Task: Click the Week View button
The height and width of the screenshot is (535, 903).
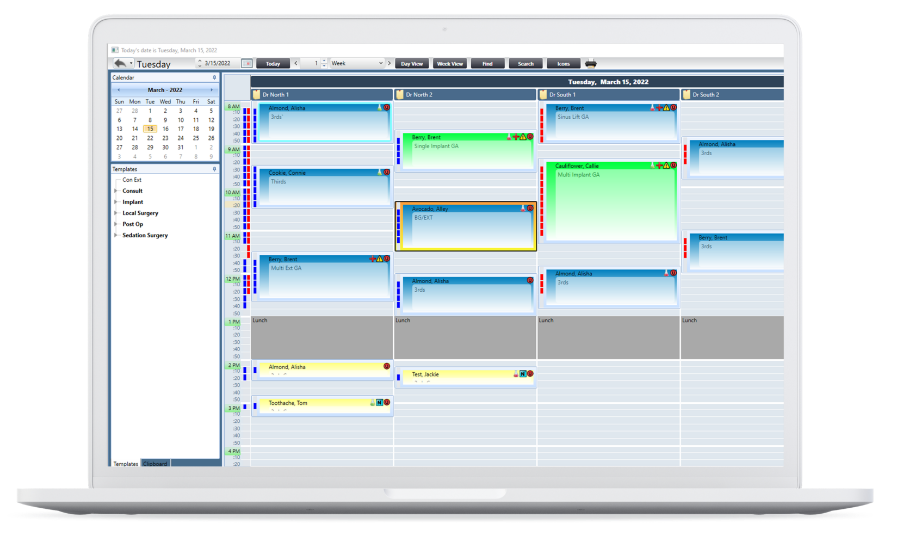Action: coord(449,64)
